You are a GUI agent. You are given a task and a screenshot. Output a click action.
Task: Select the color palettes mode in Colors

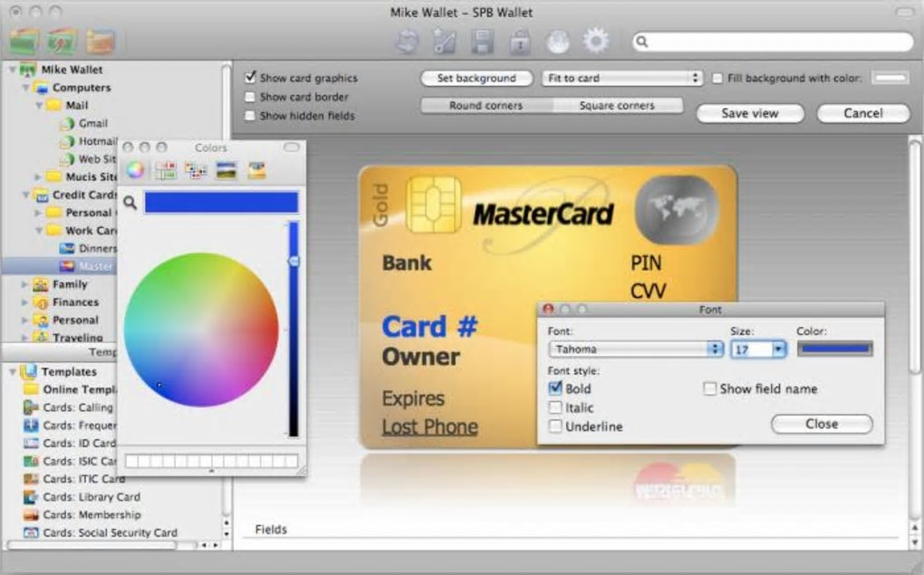pyautogui.click(x=196, y=170)
